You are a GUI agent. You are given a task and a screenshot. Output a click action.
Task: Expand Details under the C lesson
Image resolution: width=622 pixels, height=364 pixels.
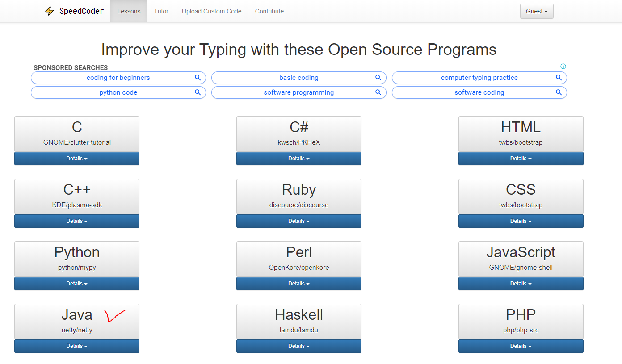77,159
